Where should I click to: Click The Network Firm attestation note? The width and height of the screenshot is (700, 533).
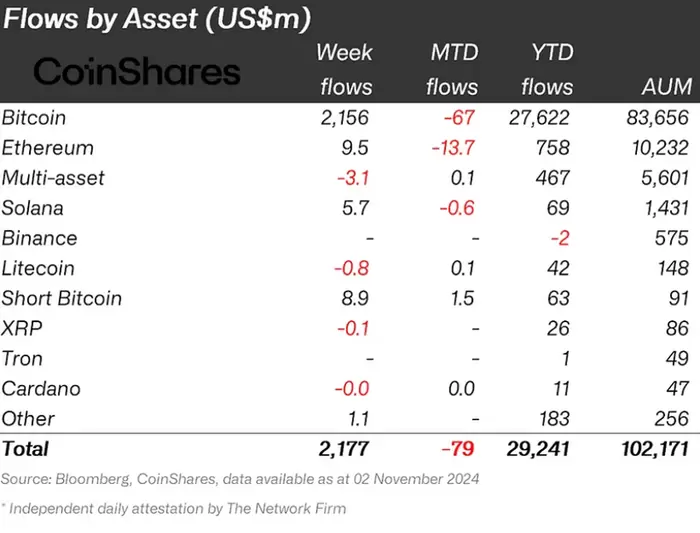click(173, 508)
